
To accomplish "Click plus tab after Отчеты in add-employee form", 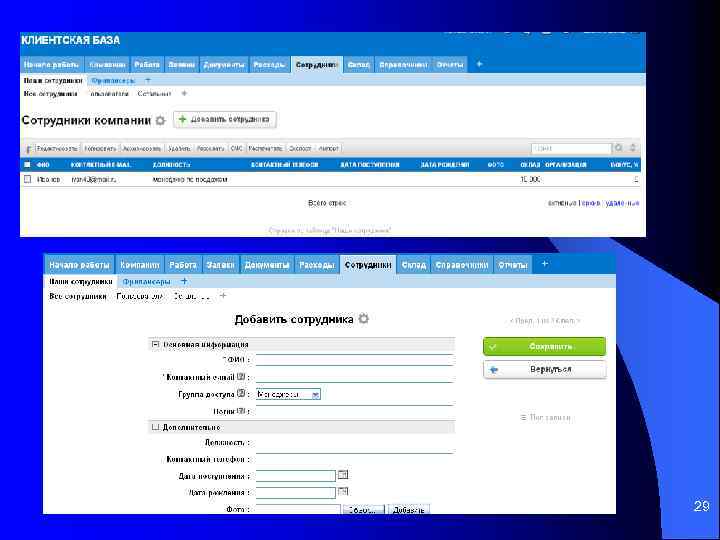I will point(544,264).
